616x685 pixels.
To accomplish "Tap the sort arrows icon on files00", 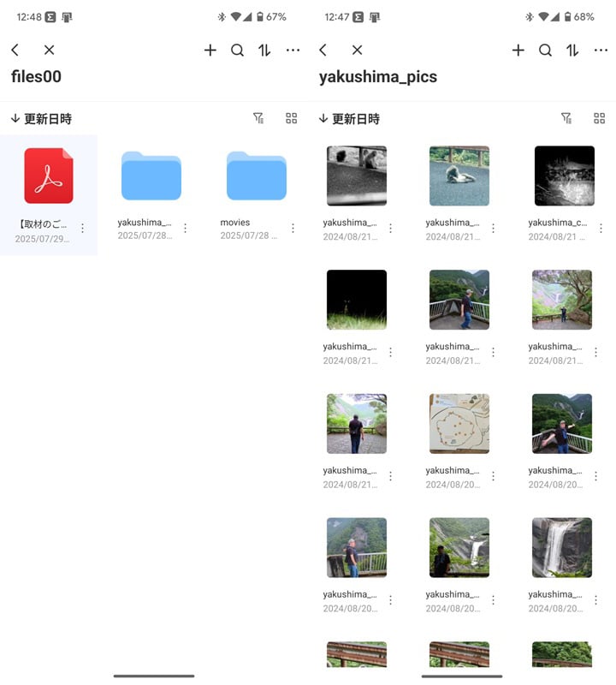I will (x=264, y=51).
